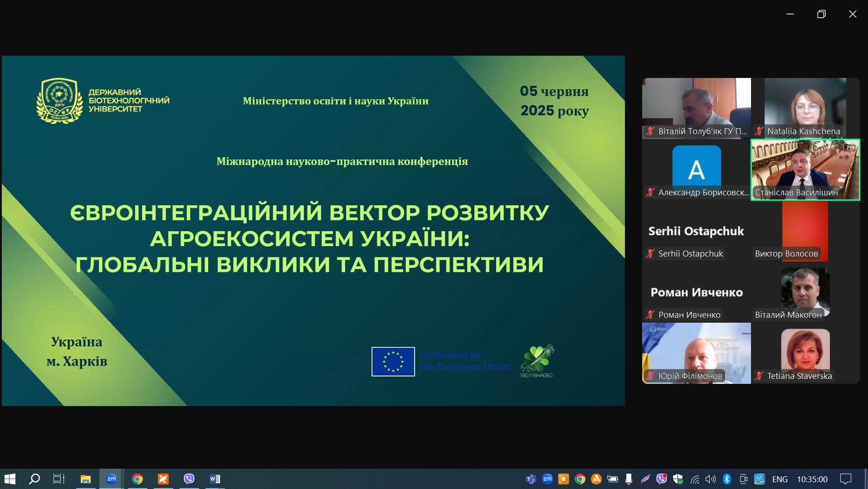Click the Task View taskbar icon
The width and height of the screenshot is (868, 489).
pos(59,479)
